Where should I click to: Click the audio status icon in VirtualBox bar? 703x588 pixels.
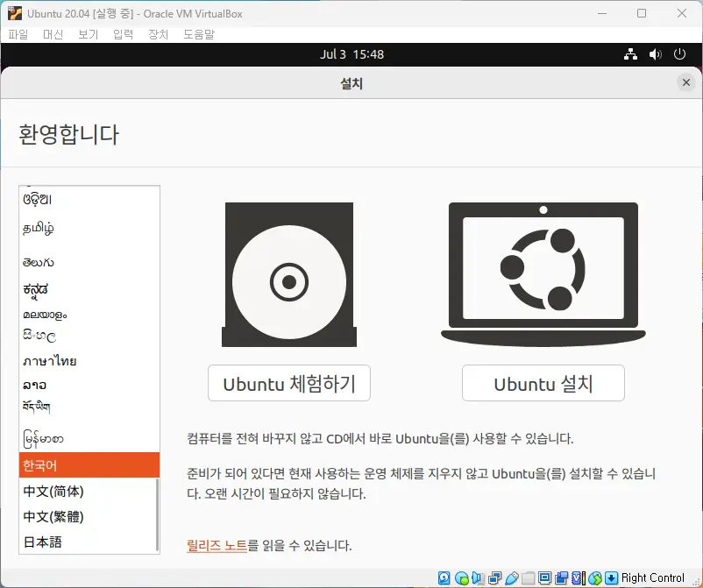[478, 578]
